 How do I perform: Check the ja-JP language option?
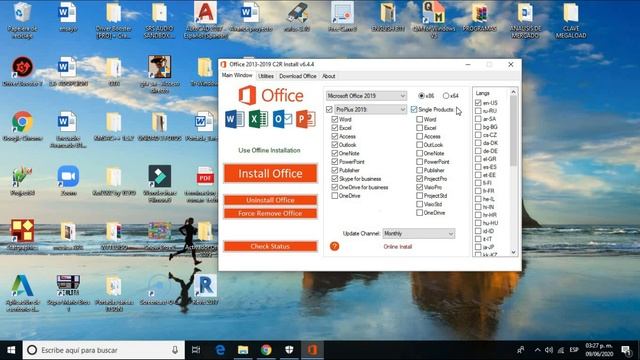click(478, 247)
